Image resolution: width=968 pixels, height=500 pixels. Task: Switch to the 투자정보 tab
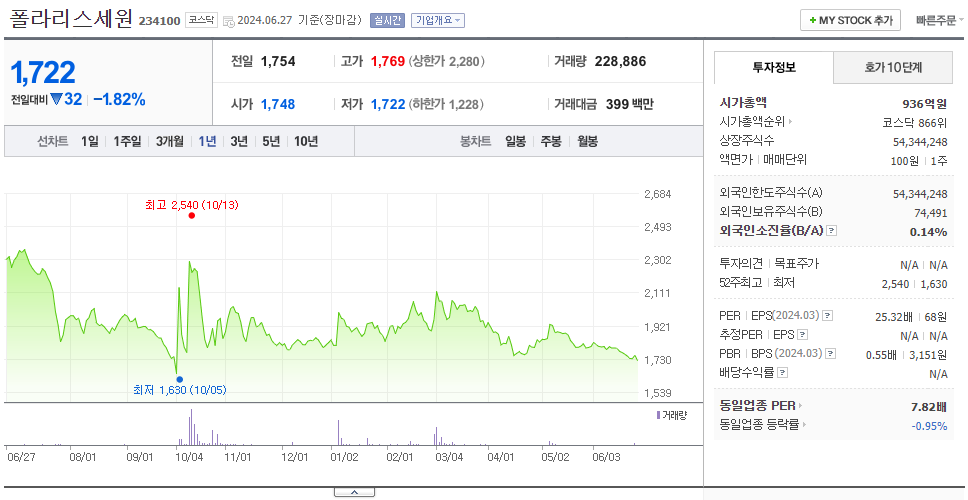point(774,67)
